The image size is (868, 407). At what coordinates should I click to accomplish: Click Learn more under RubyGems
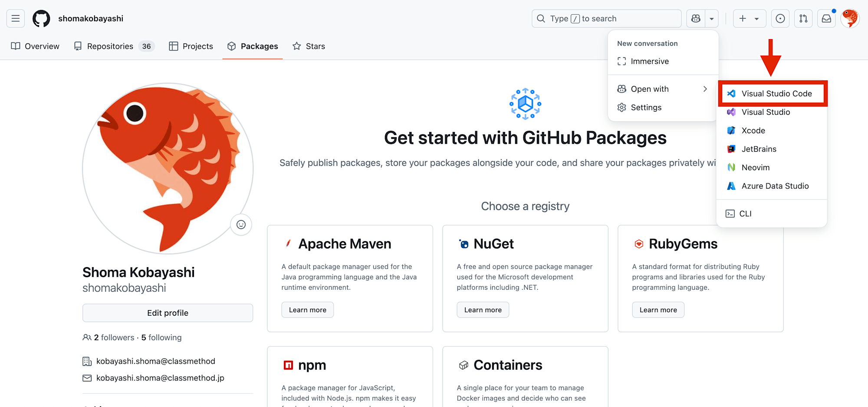[x=658, y=310]
